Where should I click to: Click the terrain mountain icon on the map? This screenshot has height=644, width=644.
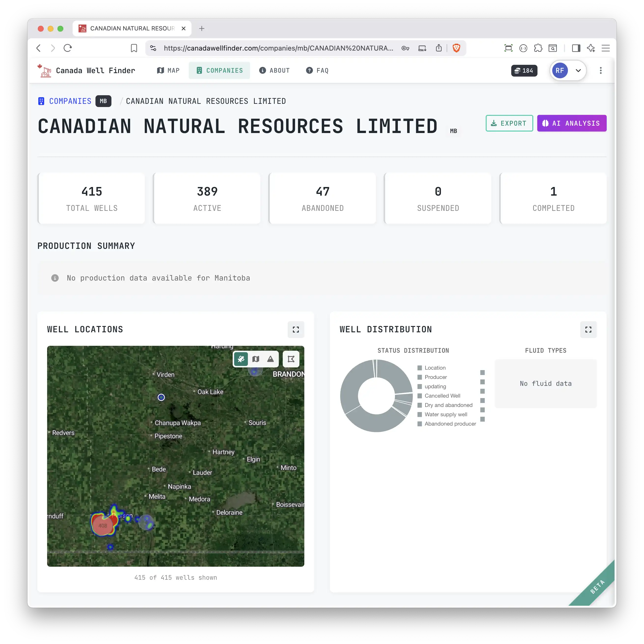(270, 359)
